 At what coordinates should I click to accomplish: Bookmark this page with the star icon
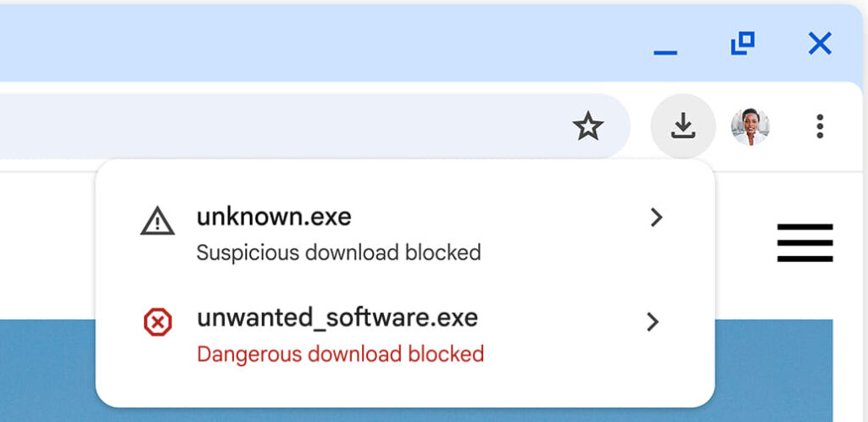587,126
